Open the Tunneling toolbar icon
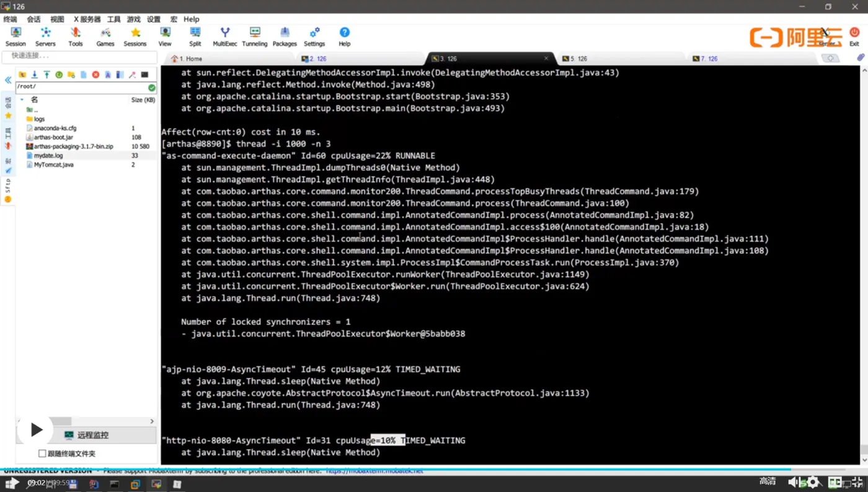 click(255, 37)
